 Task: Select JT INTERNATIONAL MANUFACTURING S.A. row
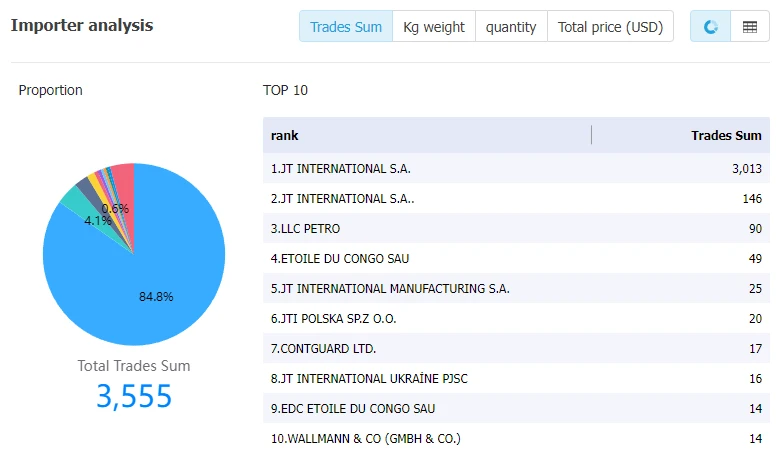pyautogui.click(x=516, y=288)
